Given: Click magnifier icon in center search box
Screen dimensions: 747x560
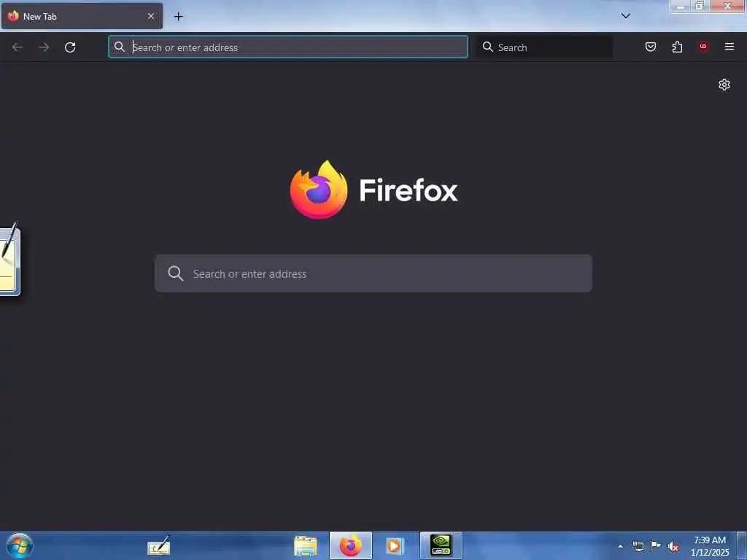Looking at the screenshot, I should pos(175,273).
